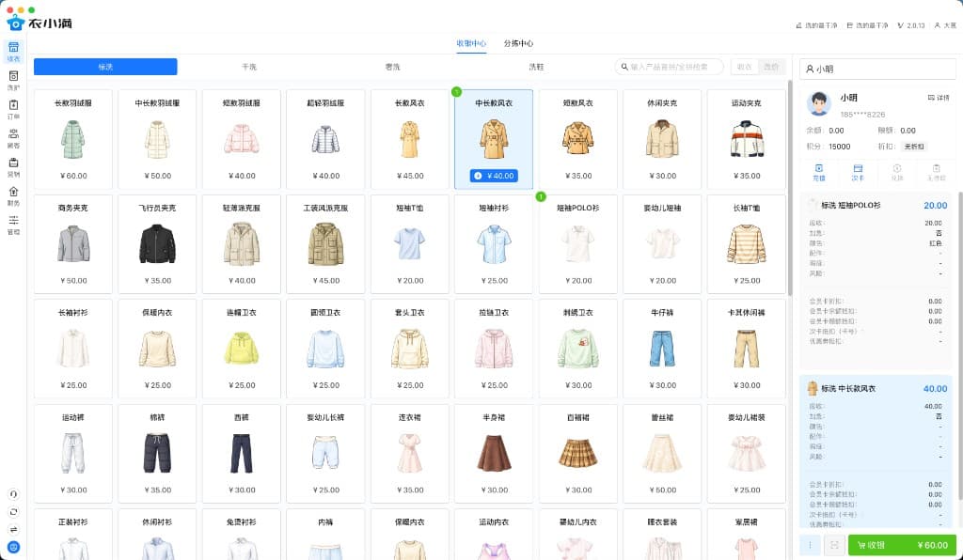The width and height of the screenshot is (963, 560).
Task: Open the 顾客 customers sidebar icon
Action: coord(13,138)
